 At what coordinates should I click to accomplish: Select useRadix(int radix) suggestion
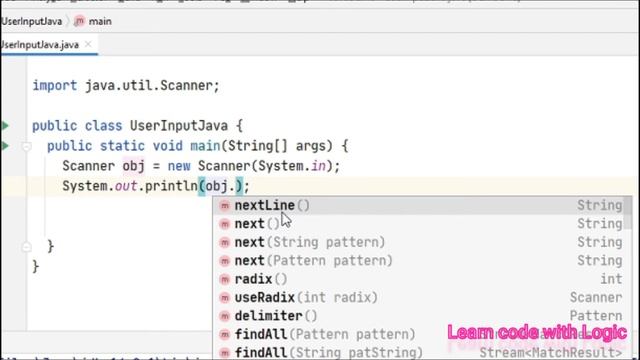click(418, 297)
